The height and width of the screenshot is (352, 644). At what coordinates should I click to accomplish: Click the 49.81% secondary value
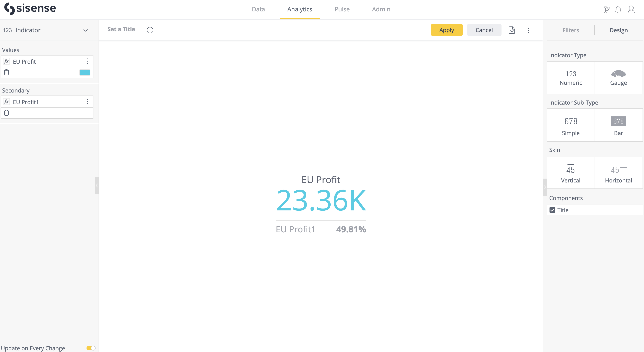(x=351, y=229)
